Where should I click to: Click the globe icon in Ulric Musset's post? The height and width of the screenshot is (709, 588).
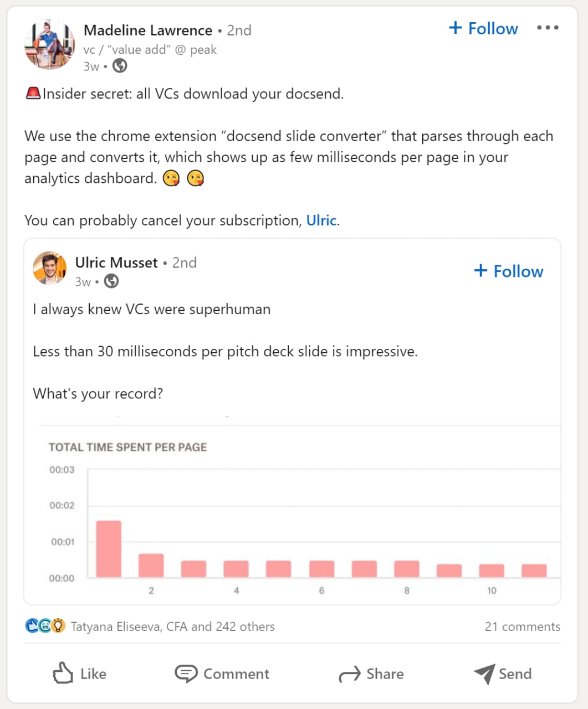111,281
